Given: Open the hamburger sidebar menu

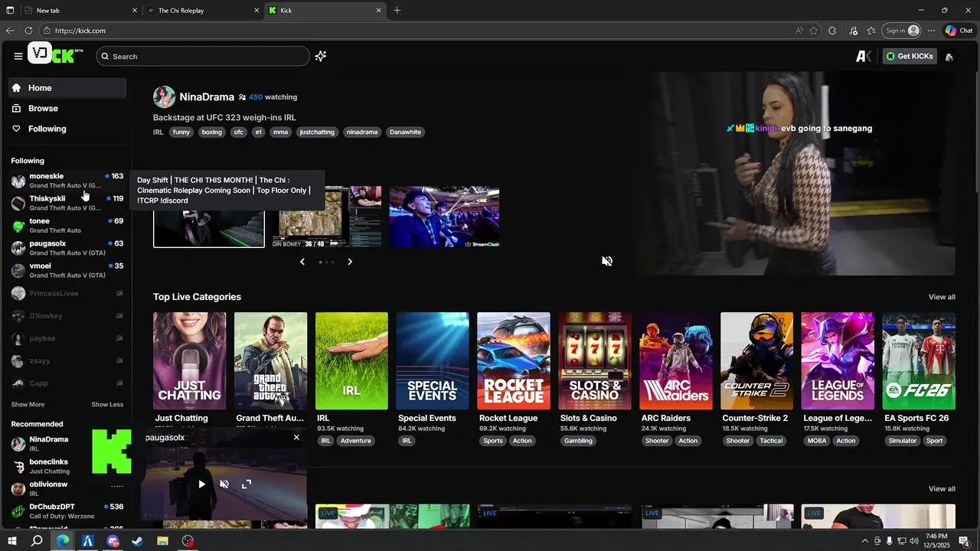Looking at the screenshot, I should point(18,56).
